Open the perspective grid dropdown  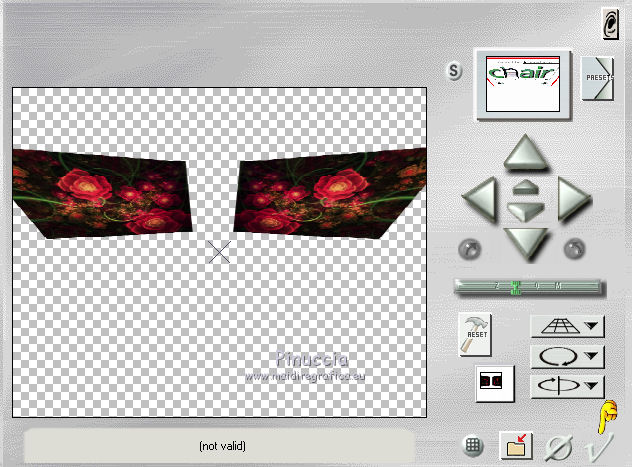click(568, 326)
